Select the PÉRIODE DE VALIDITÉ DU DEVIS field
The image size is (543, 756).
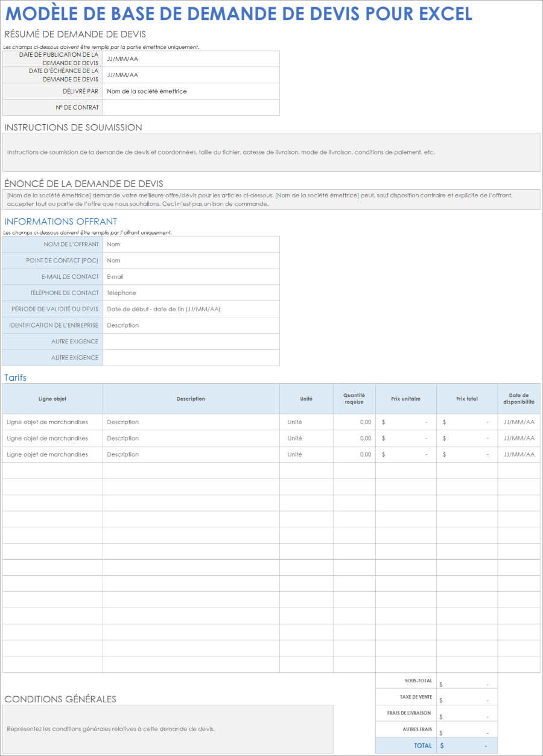[191, 309]
